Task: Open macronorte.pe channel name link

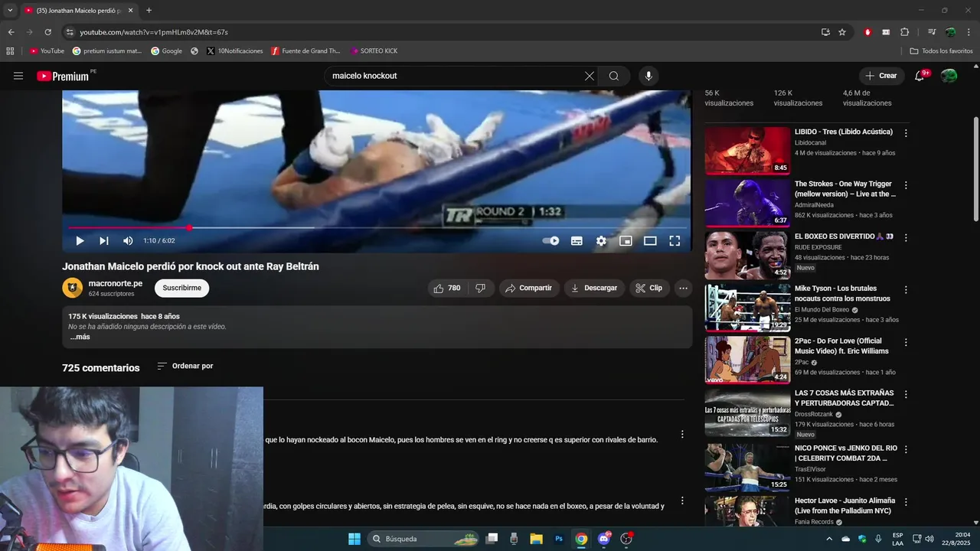Action: click(x=115, y=283)
